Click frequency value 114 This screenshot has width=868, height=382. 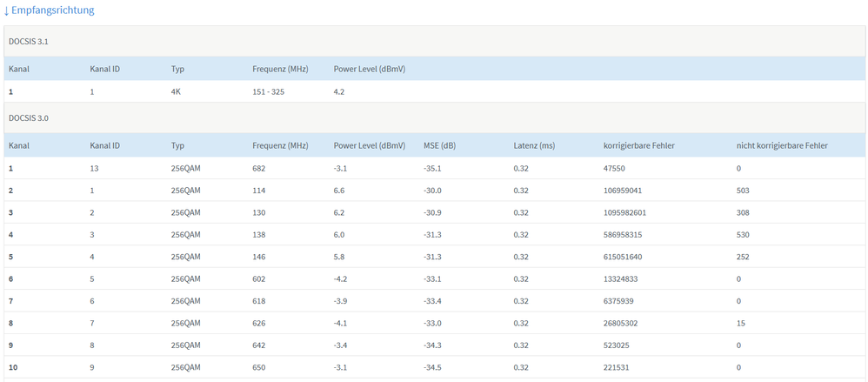tap(259, 191)
